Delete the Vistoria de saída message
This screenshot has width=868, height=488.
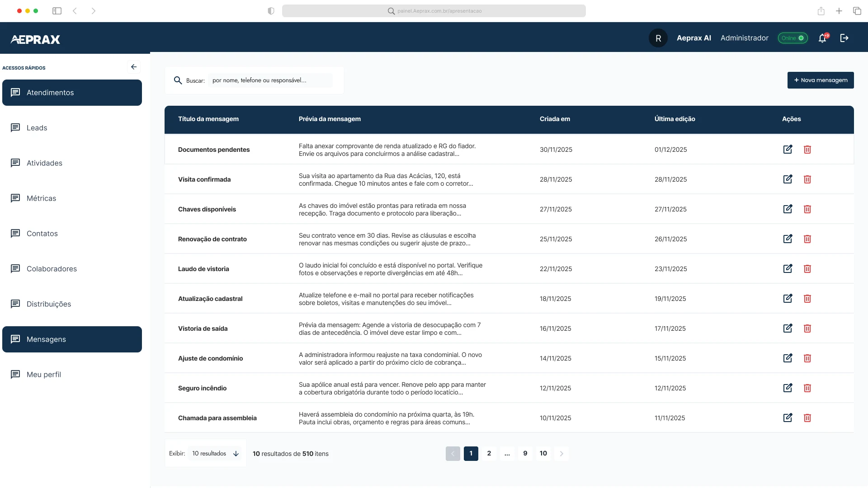coord(807,328)
